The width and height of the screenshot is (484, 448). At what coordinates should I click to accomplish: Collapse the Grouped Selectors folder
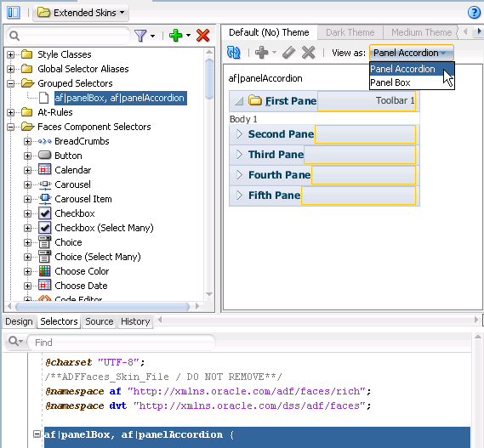[x=10, y=83]
